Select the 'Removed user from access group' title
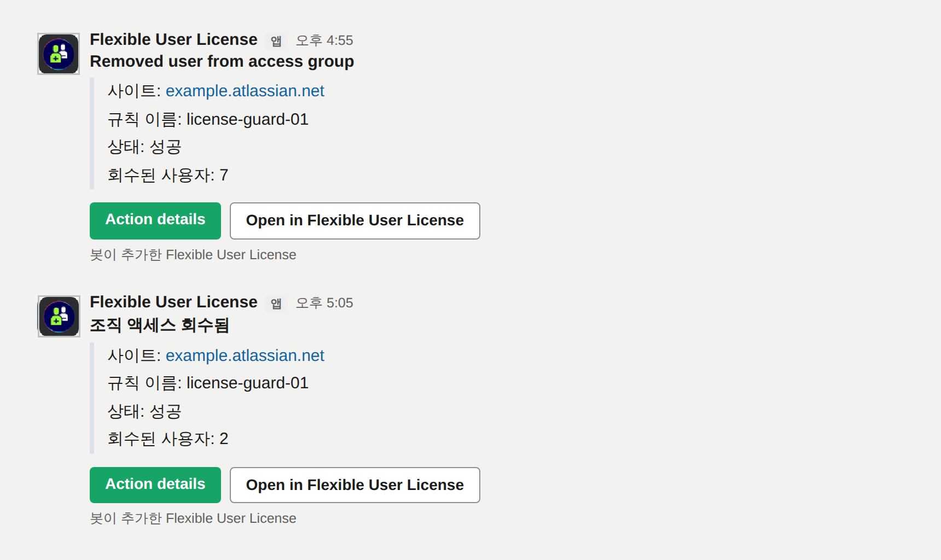 (x=222, y=62)
